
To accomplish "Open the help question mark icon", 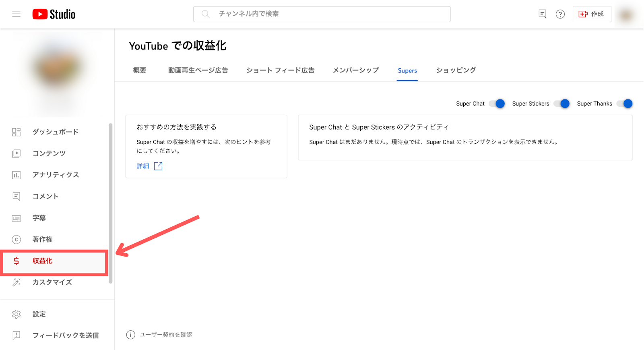I will pyautogui.click(x=560, y=14).
